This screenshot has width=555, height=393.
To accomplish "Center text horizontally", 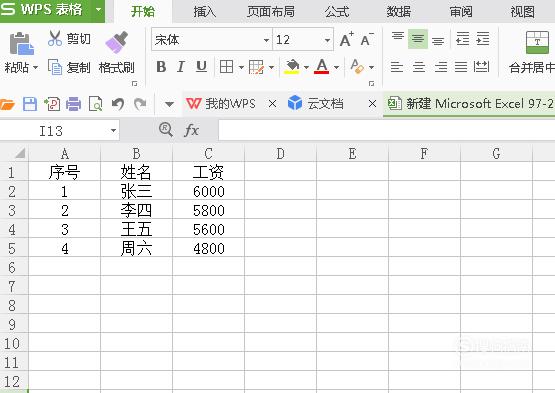I will 419,67.
